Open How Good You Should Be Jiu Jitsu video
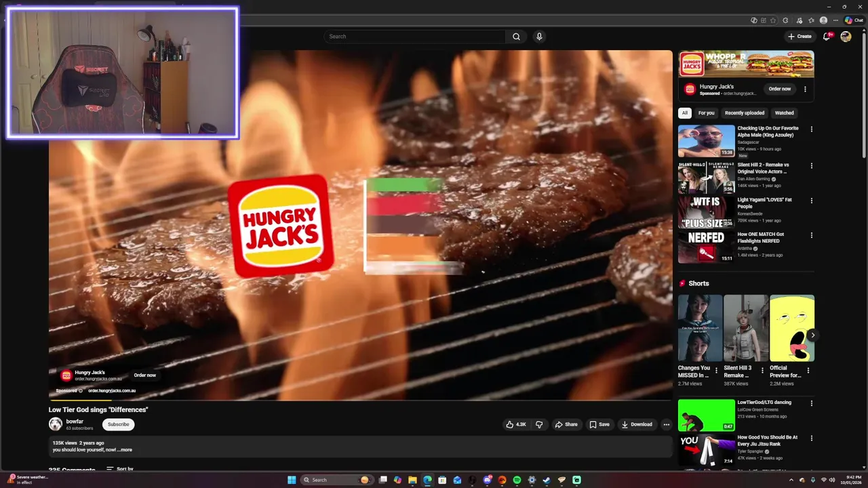The height and width of the screenshot is (488, 868). pyautogui.click(x=707, y=450)
